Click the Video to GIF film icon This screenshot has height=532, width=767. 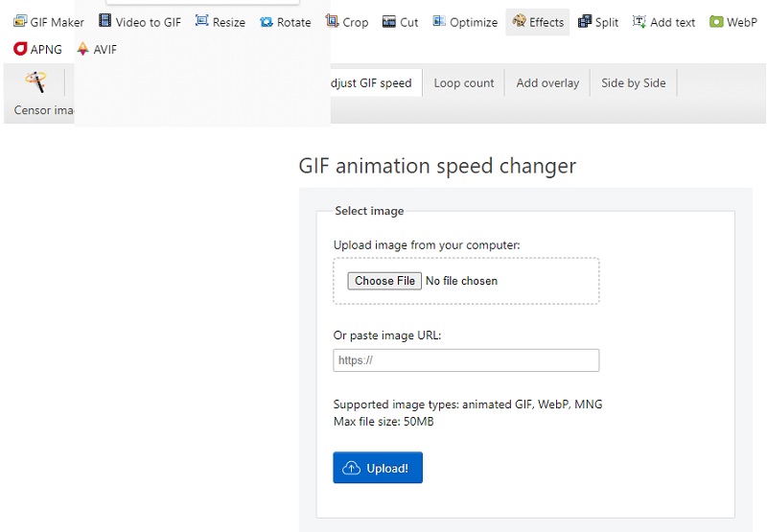tap(105, 20)
